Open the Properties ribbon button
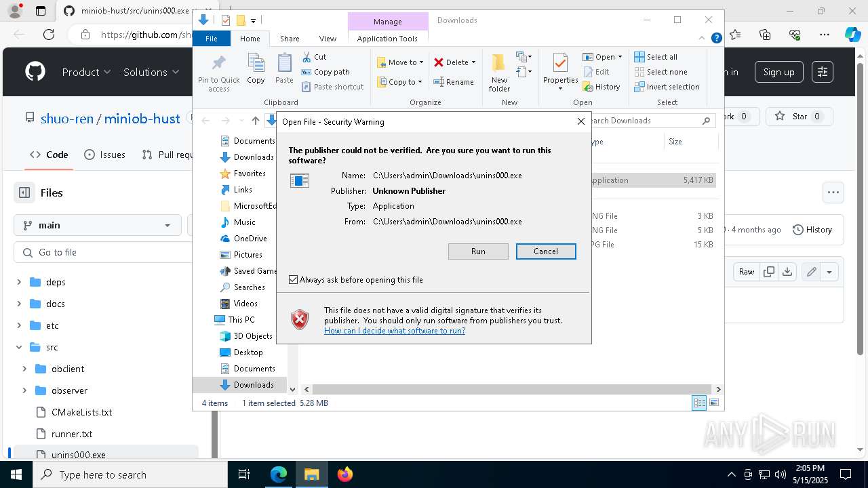Image resolution: width=868 pixels, height=488 pixels. 560,73
